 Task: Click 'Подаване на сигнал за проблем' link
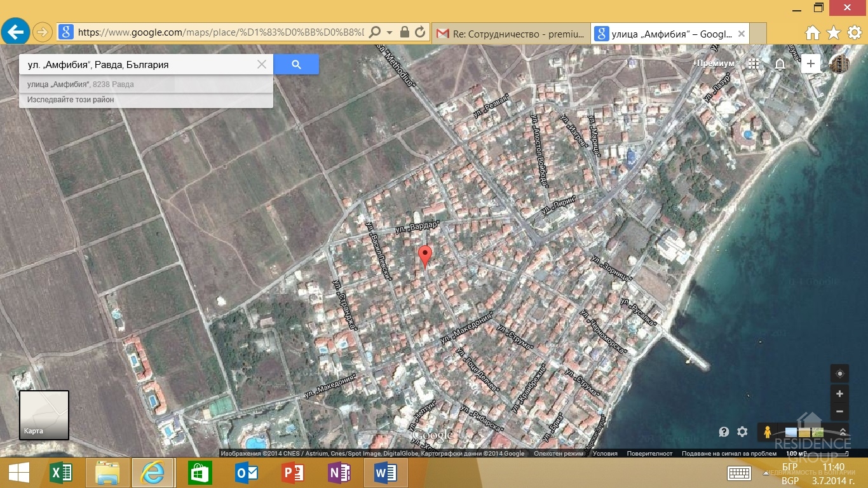click(729, 454)
